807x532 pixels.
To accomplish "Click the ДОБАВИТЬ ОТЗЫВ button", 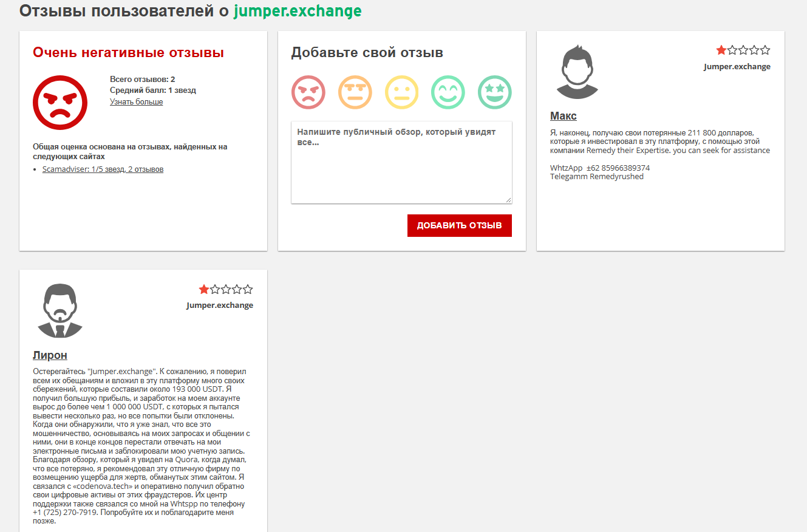I will [460, 225].
